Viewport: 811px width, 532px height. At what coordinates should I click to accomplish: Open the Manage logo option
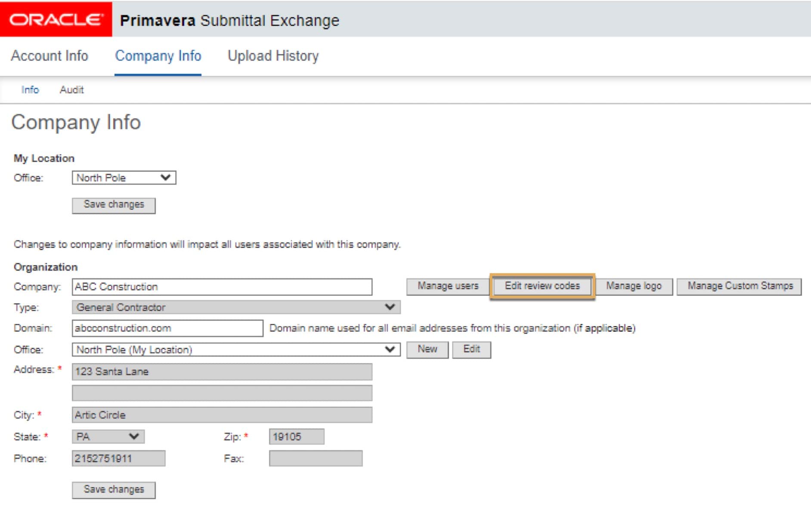634,286
